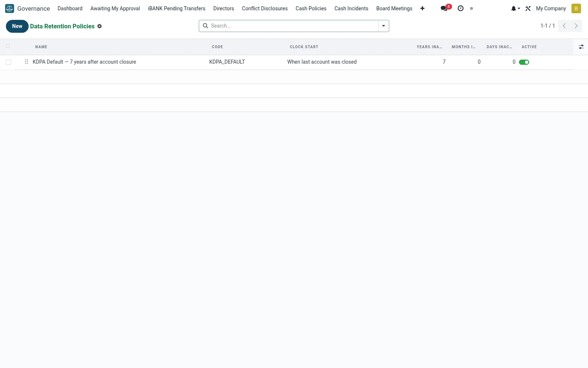The image size is (588, 368).
Task: Check the select-all checkbox in the table header
Action: (8, 46)
